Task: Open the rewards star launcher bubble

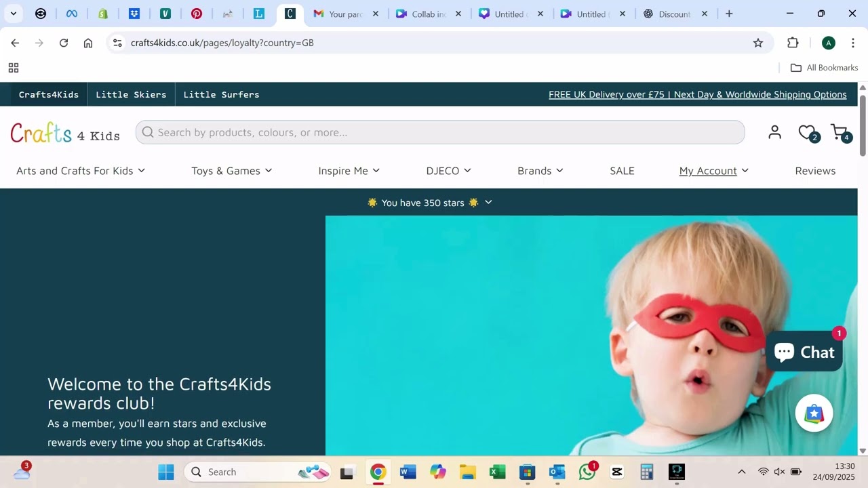Action: (814, 413)
